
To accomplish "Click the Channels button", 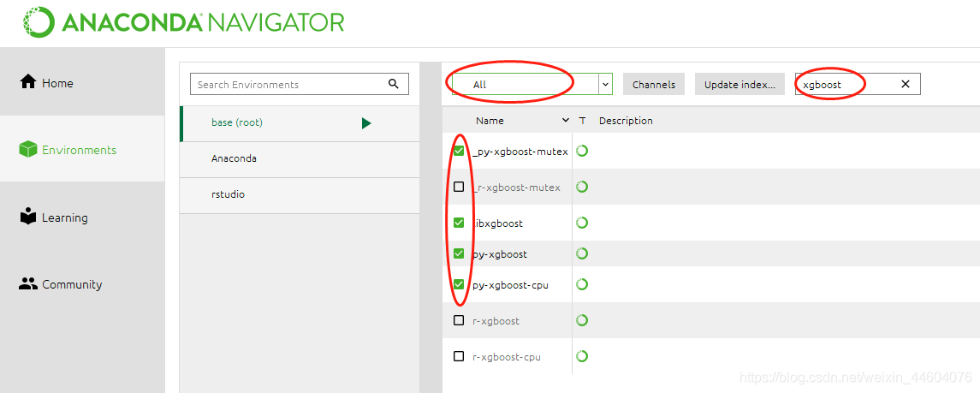I will pyautogui.click(x=654, y=85).
